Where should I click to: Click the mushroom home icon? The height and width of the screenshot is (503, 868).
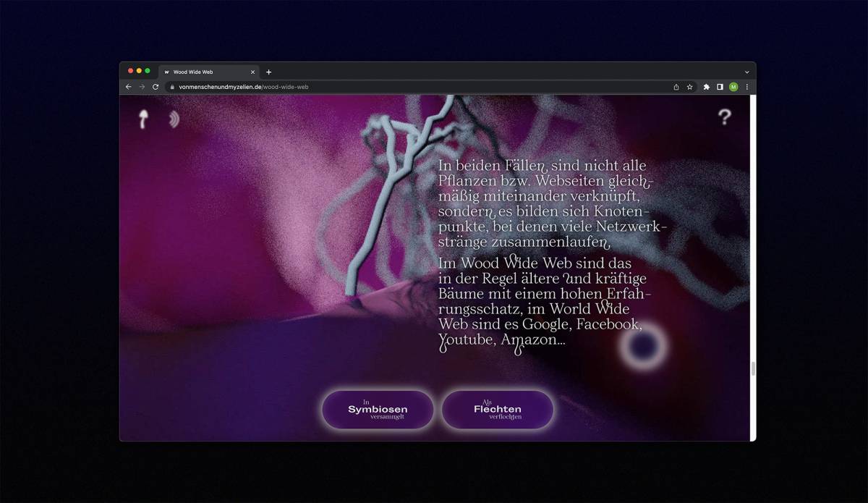(x=143, y=119)
